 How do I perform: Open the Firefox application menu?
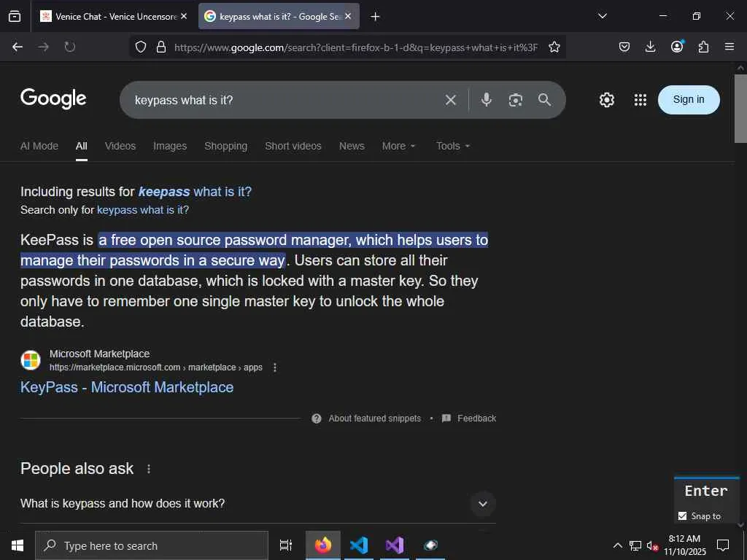(729, 47)
